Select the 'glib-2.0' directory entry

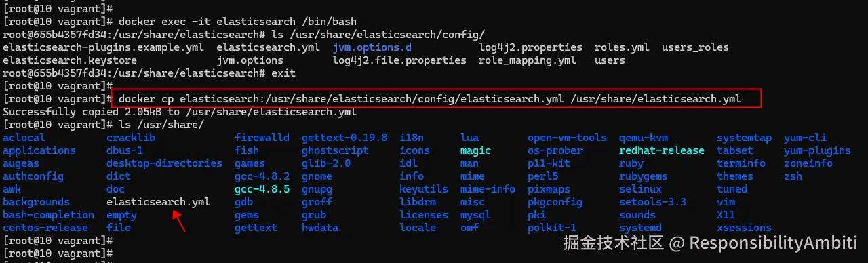point(326,163)
